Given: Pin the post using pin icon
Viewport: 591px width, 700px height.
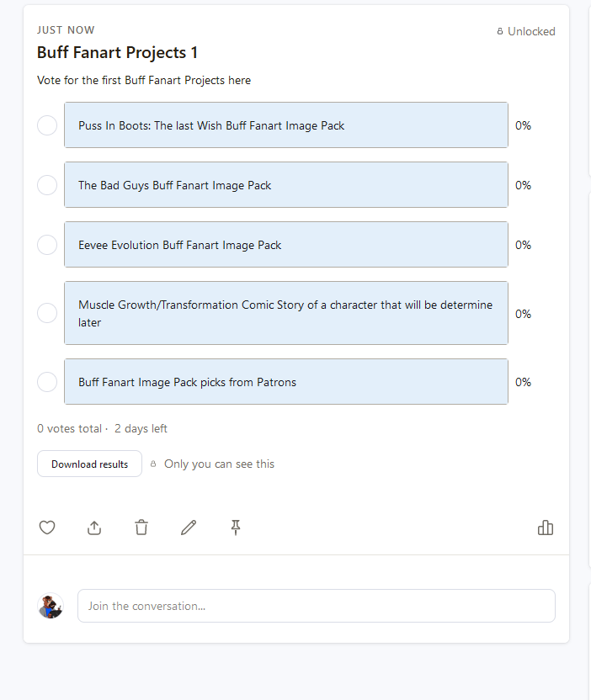Looking at the screenshot, I should tap(236, 528).
